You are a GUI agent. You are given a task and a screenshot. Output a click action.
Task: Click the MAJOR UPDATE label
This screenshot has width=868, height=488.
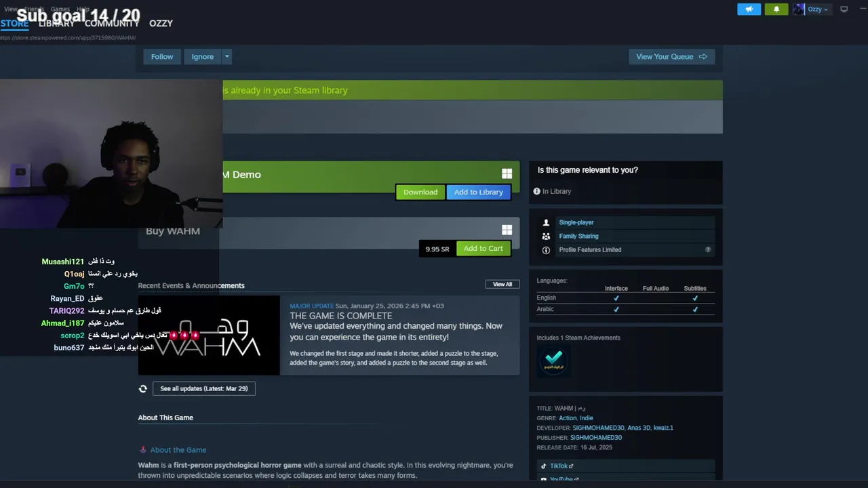(311, 306)
